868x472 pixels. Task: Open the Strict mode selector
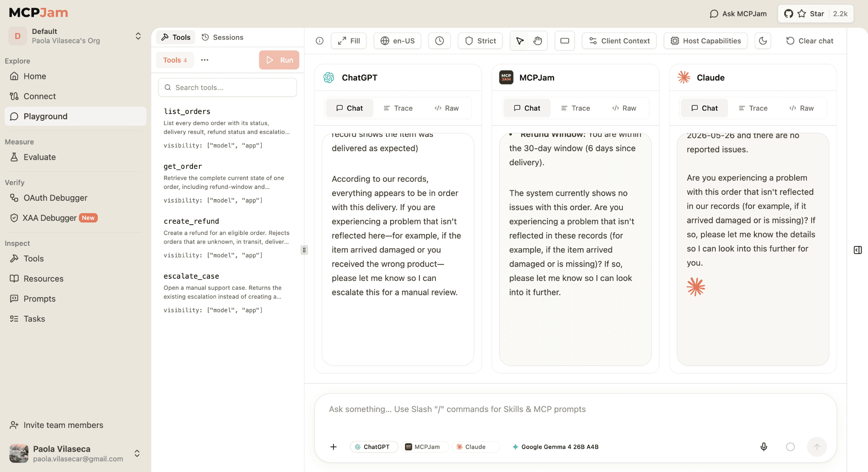coord(480,41)
